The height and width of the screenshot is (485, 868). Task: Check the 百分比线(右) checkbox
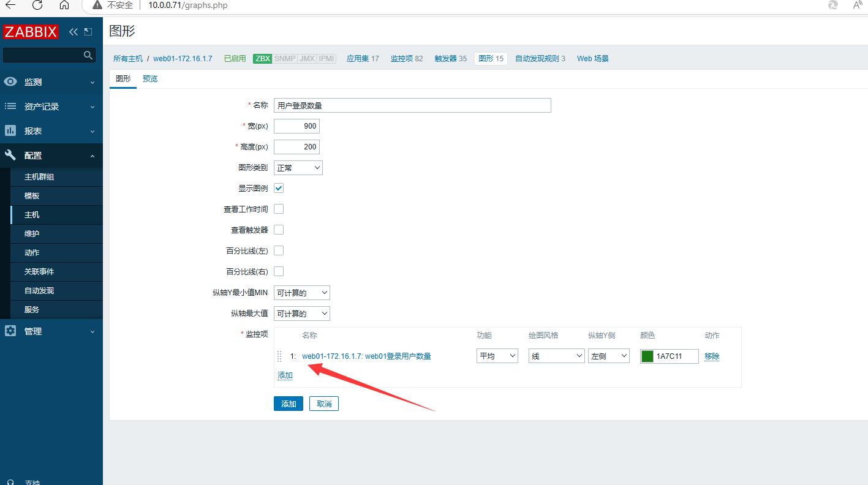pyautogui.click(x=279, y=271)
